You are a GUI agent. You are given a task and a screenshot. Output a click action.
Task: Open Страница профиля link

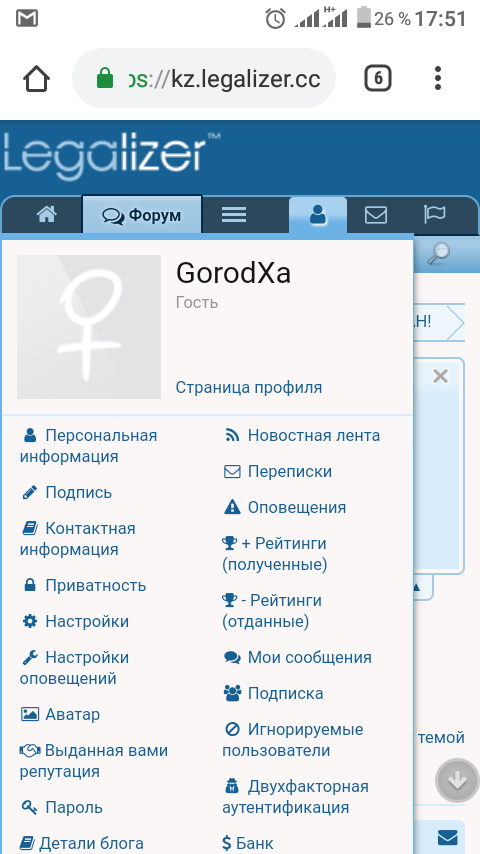pos(249,388)
